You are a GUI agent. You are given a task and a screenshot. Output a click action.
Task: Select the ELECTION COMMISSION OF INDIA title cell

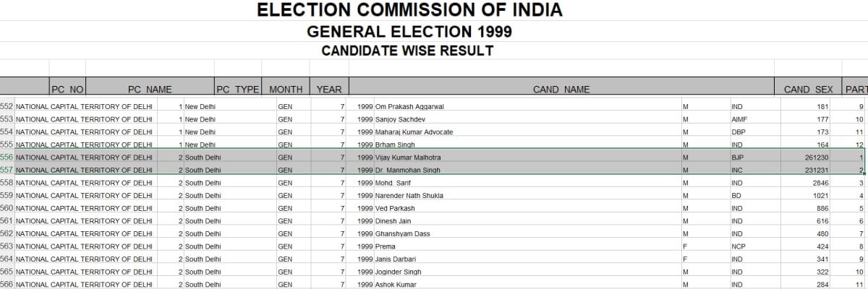(409, 10)
